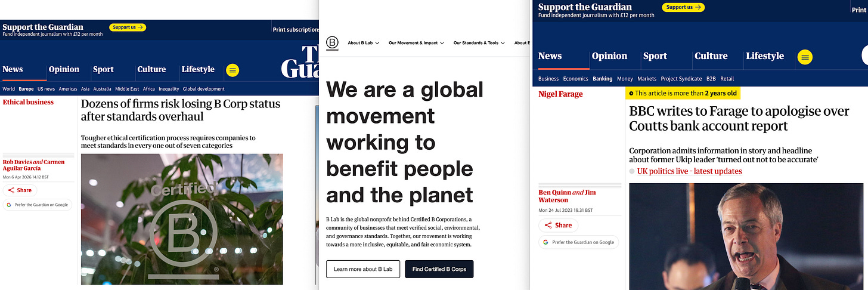
Task: Open Lifestyle tab in left Guardian page
Action: point(198,69)
